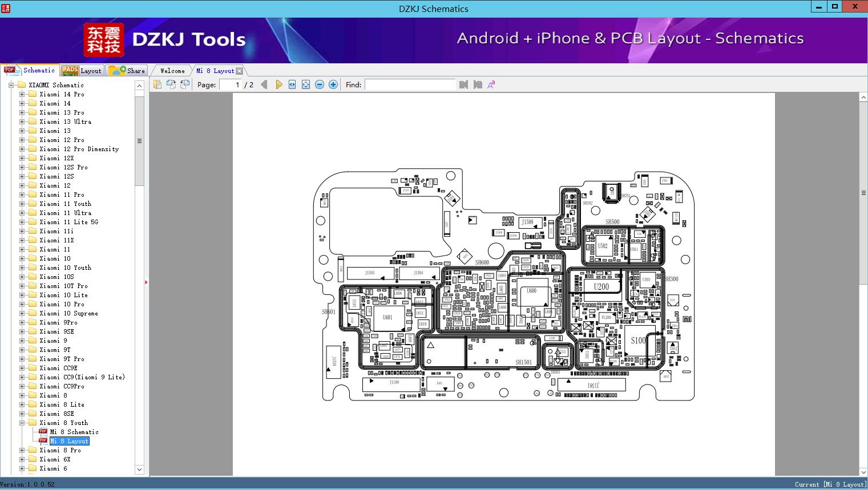Expand the Xiaomi 9T Pro folder

click(x=22, y=359)
